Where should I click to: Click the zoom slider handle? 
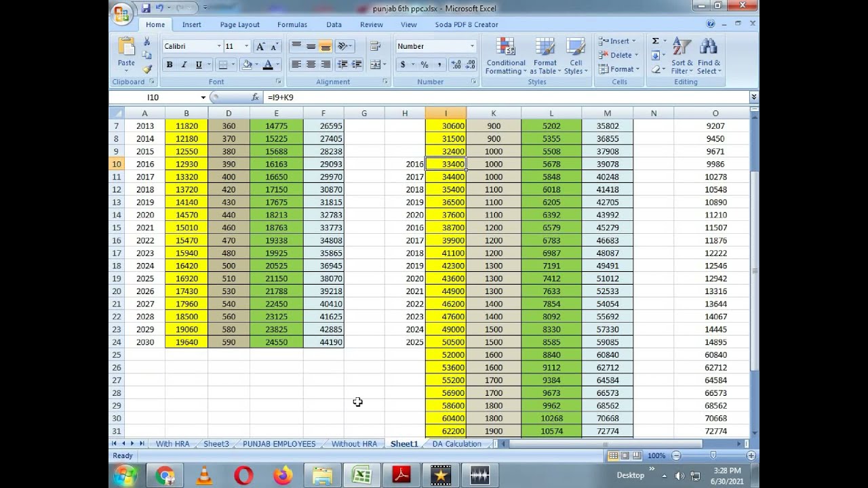click(713, 455)
